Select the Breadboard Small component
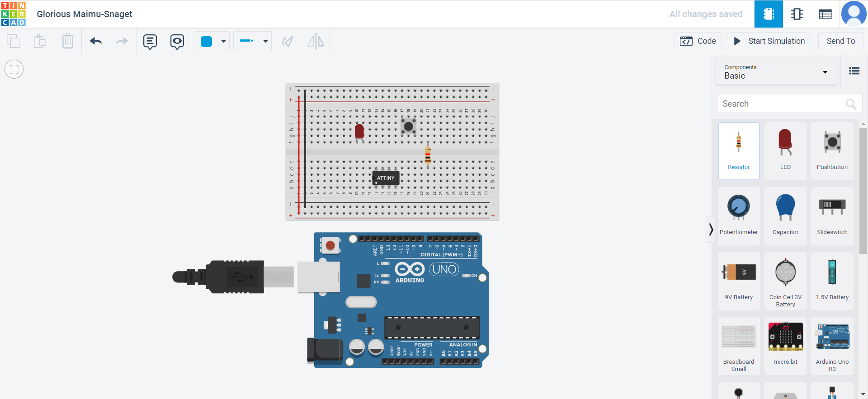Image resolution: width=868 pixels, height=399 pixels. coord(739,346)
